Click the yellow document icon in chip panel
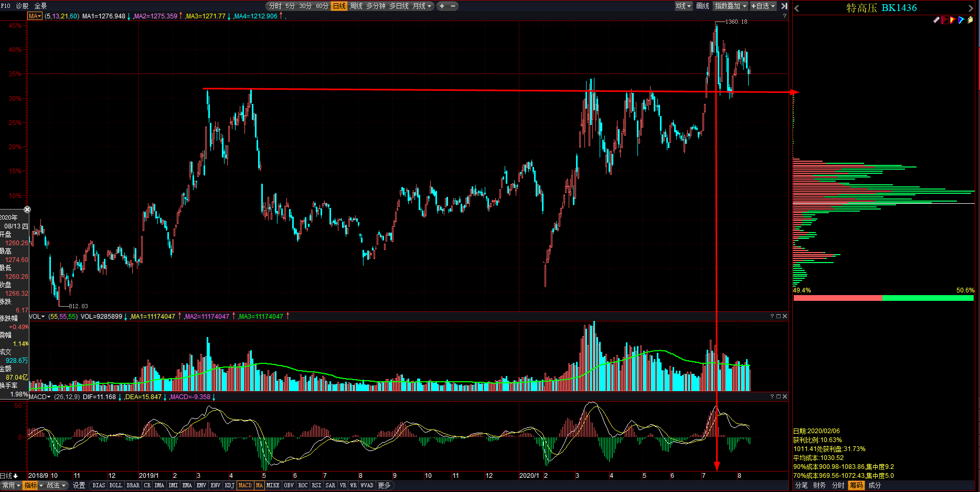This screenshot has height=492, width=980. point(970,20)
